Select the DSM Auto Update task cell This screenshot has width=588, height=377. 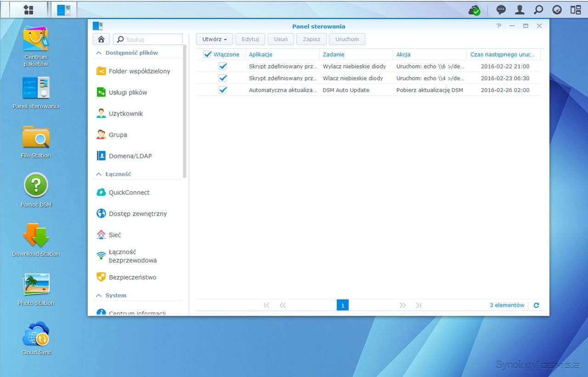356,90
